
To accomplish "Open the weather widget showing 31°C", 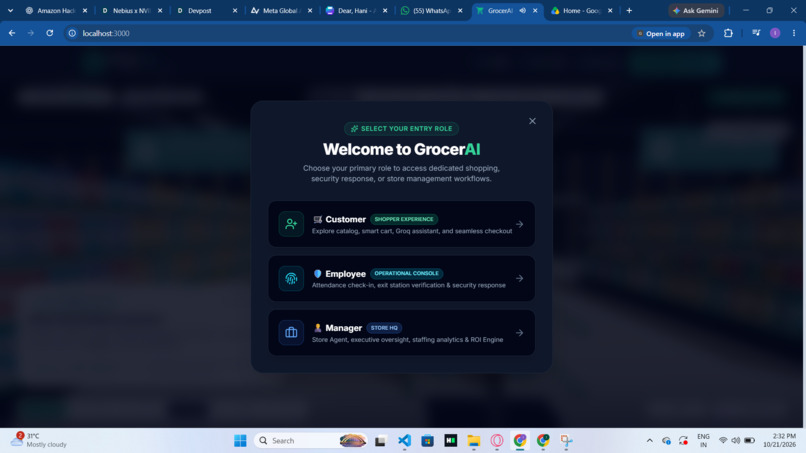I will (x=40, y=440).
